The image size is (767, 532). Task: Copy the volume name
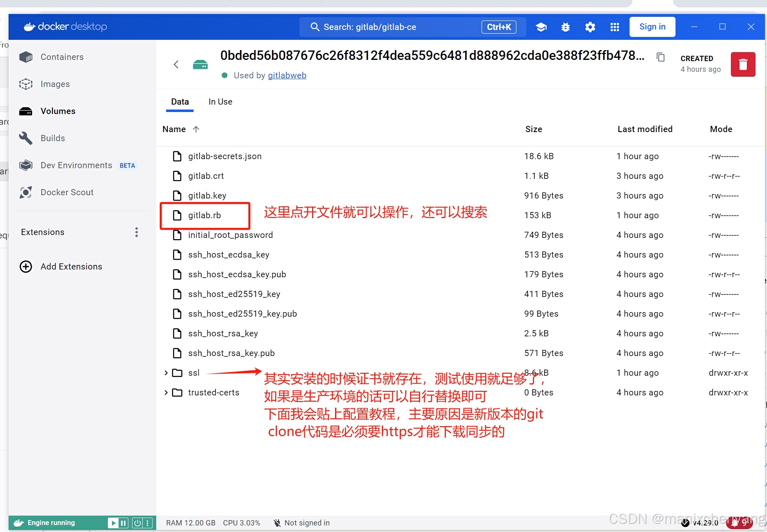tap(661, 57)
